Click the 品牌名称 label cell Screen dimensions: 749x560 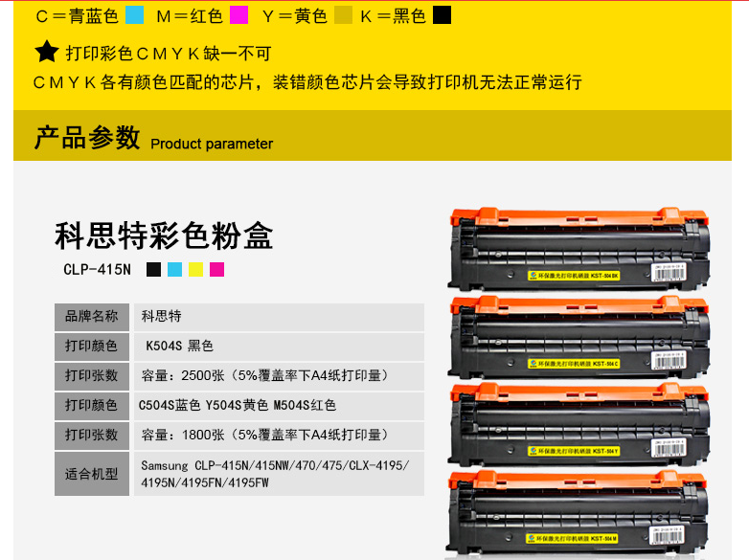click(x=92, y=317)
